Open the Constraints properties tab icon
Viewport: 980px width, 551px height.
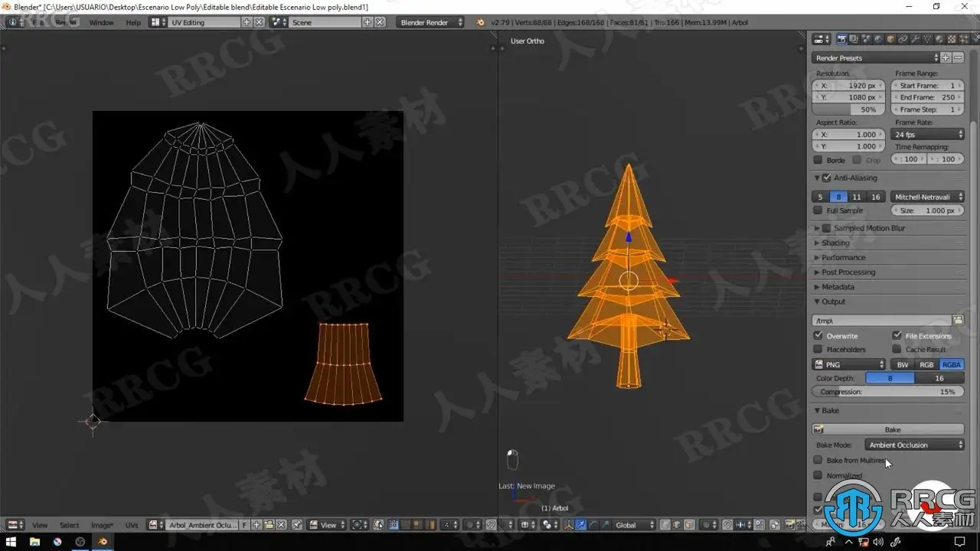tap(903, 39)
